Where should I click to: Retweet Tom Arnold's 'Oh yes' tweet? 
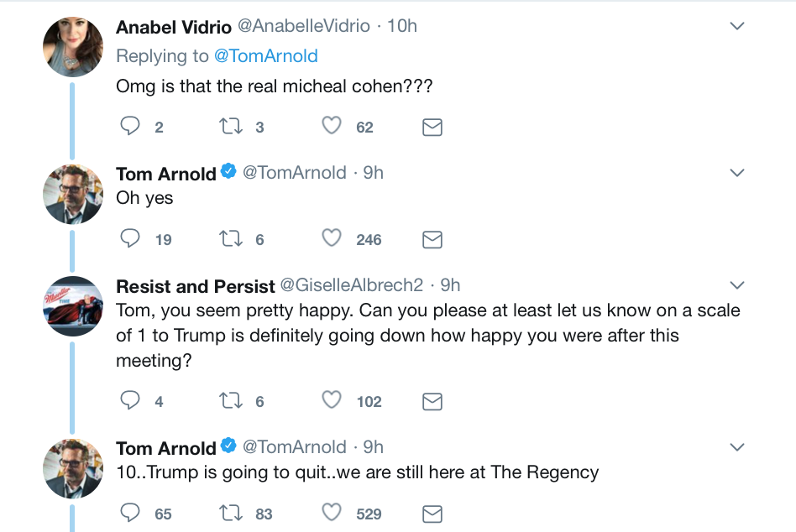(x=230, y=238)
